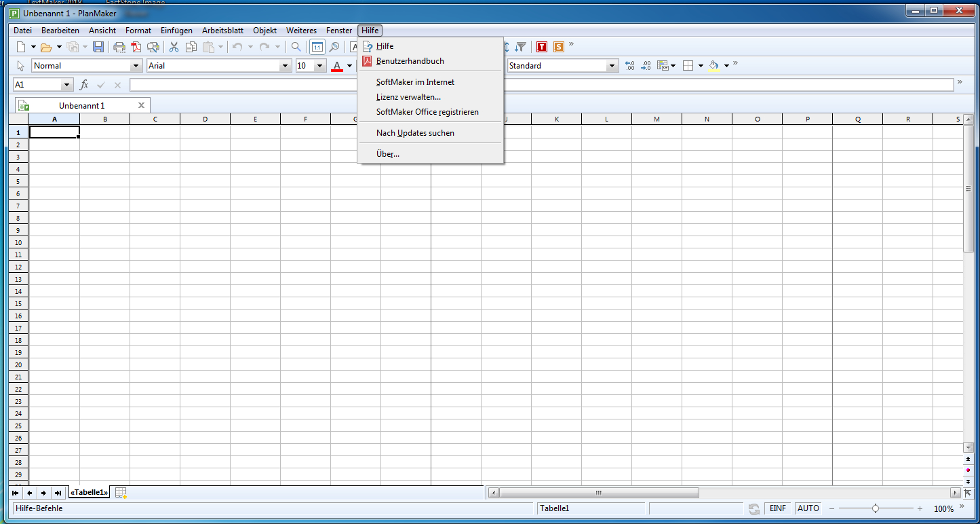Choose SoftMaker Office registrieren entry
Image resolution: width=980 pixels, height=524 pixels.
point(431,112)
